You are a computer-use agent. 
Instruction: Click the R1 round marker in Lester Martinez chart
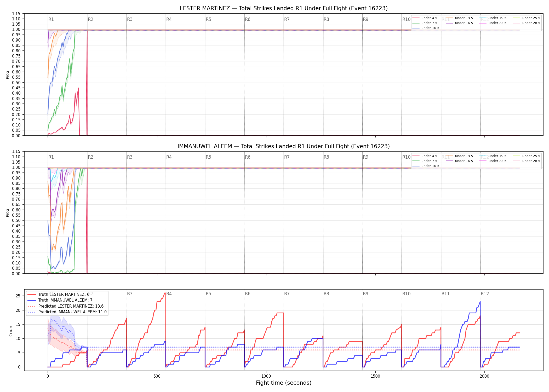click(x=51, y=19)
